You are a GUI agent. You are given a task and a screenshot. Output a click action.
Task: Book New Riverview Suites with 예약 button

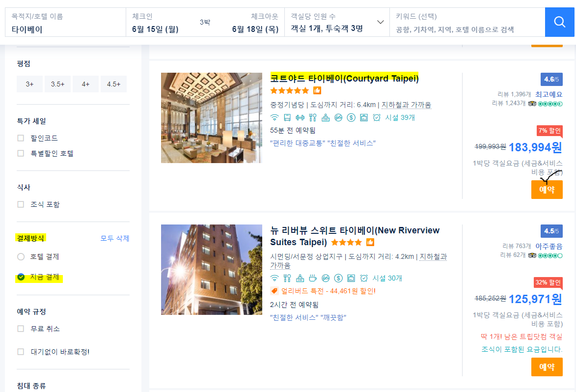coord(547,366)
